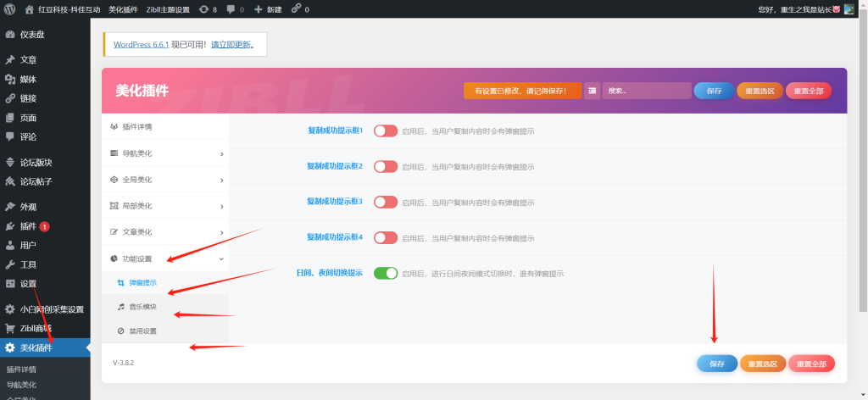Click the 有设置已修改，请记得保存 notice

tap(522, 91)
